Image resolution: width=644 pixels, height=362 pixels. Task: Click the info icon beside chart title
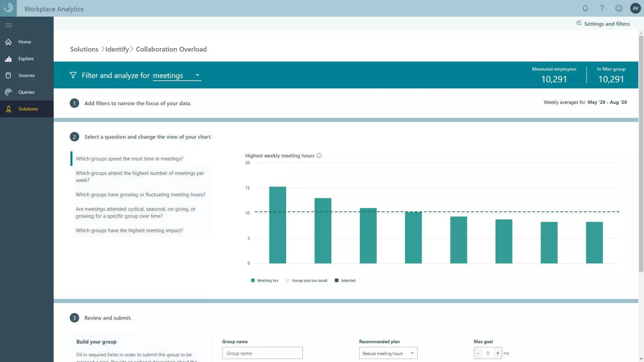319,156
